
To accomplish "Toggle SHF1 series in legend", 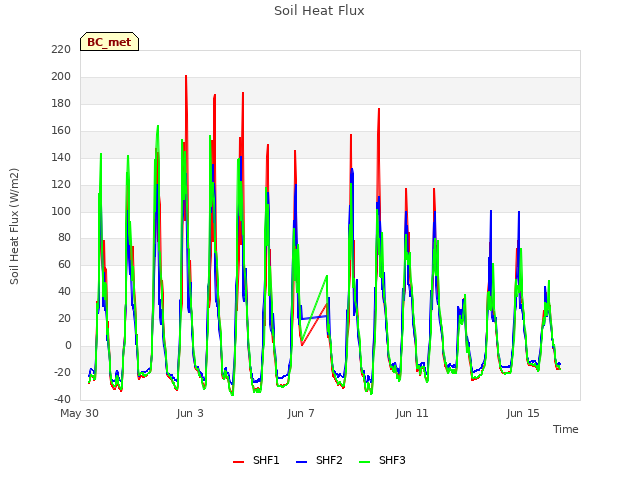I will 256,460.
